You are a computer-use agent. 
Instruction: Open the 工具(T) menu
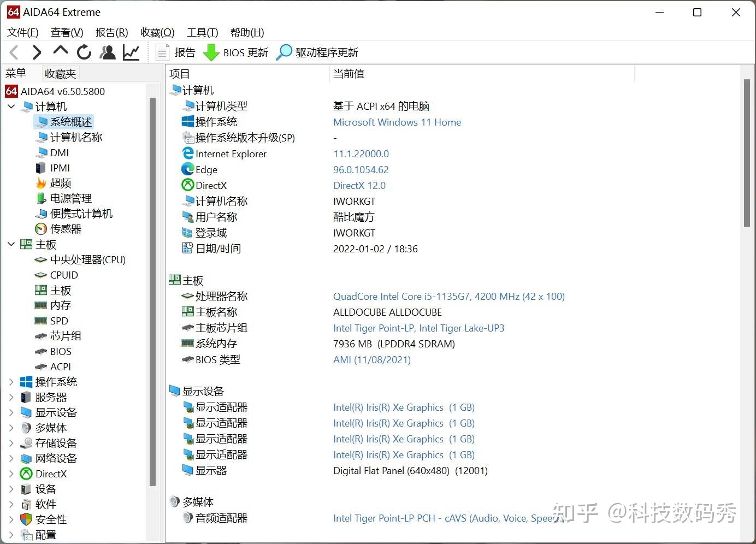tap(202, 32)
